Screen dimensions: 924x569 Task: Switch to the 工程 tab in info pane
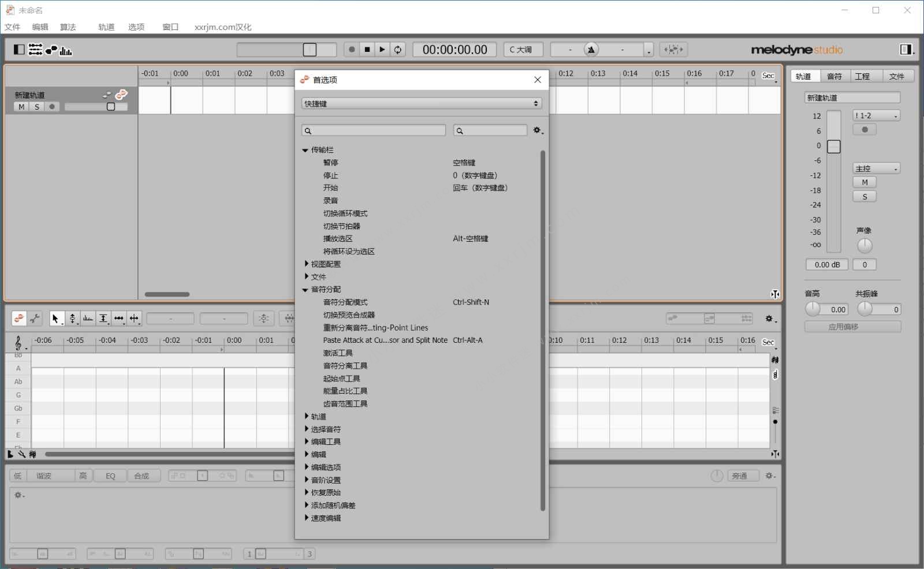pos(867,76)
